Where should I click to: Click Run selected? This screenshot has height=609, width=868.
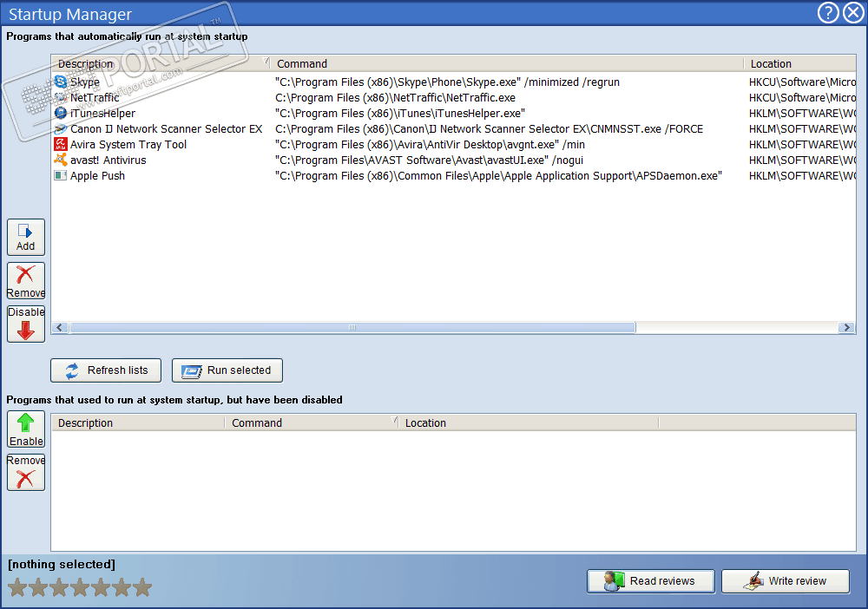point(227,370)
